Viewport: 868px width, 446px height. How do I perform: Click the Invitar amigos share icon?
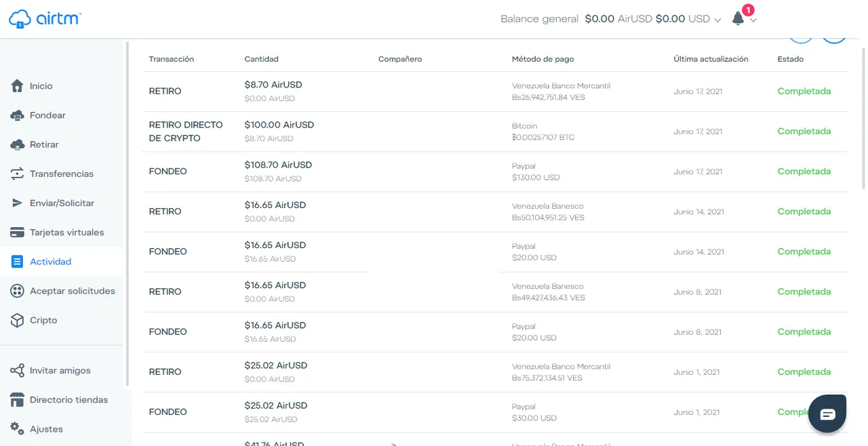click(x=18, y=371)
